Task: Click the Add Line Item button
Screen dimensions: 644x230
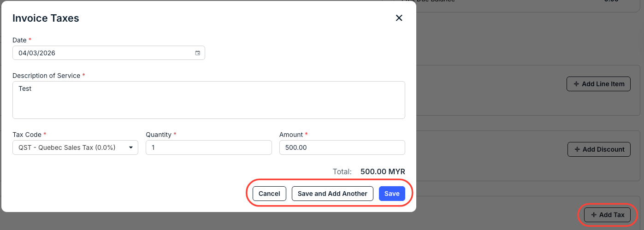Action: click(x=598, y=84)
